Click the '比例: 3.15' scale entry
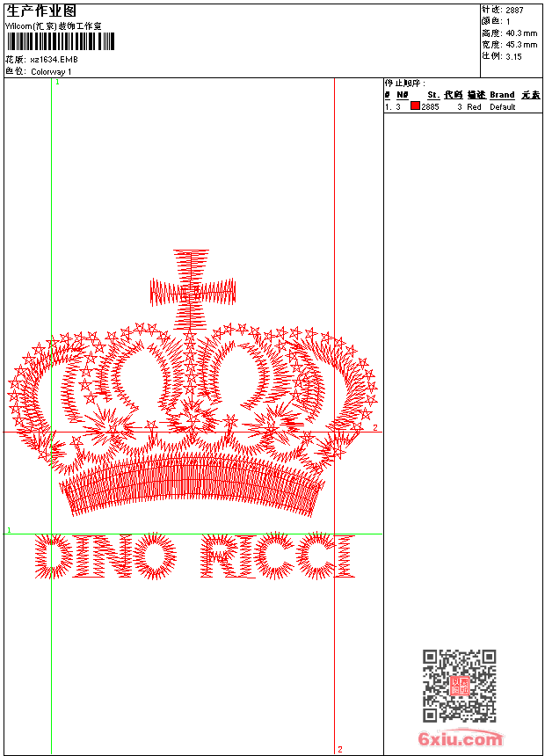Screen dimensions: 545x756 (x=502, y=56)
